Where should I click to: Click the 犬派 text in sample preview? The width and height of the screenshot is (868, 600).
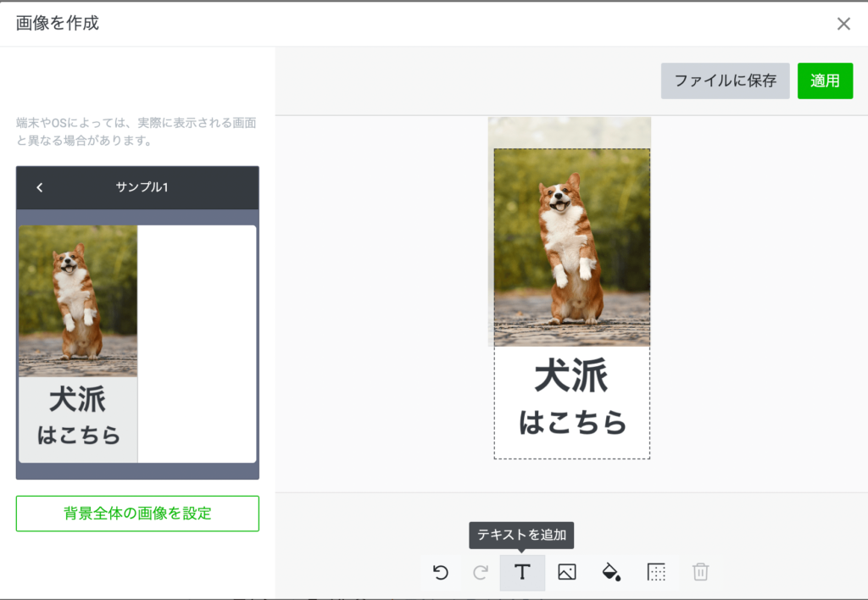pyautogui.click(x=77, y=400)
